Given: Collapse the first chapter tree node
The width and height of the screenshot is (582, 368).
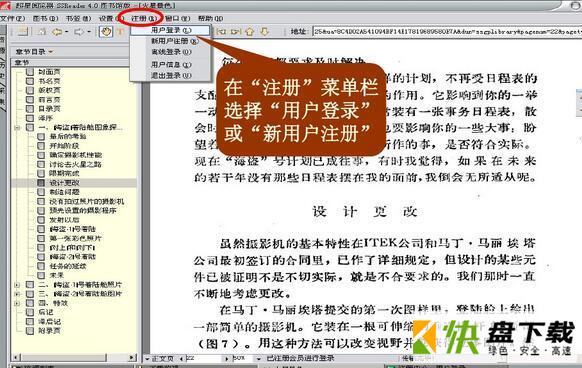Looking at the screenshot, I should click(x=17, y=127).
